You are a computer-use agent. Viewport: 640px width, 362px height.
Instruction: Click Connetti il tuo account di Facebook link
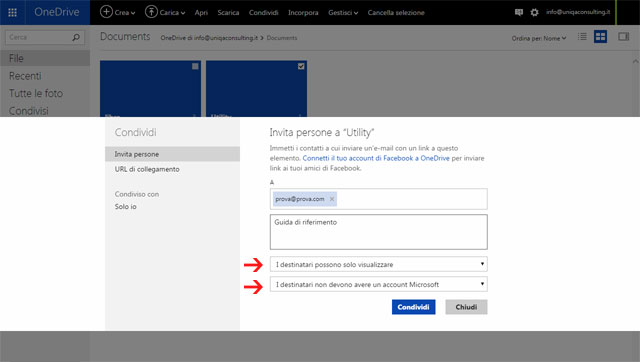point(376,158)
